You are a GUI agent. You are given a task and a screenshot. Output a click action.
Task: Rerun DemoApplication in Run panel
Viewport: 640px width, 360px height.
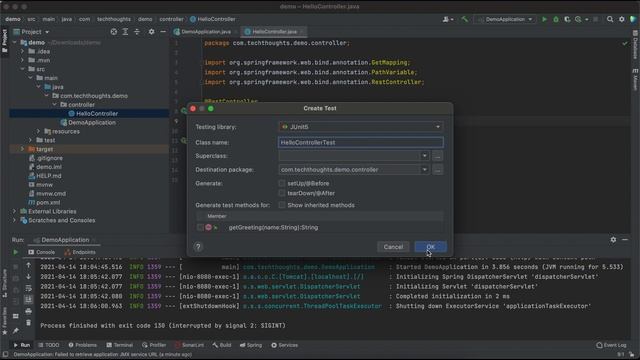click(x=16, y=252)
